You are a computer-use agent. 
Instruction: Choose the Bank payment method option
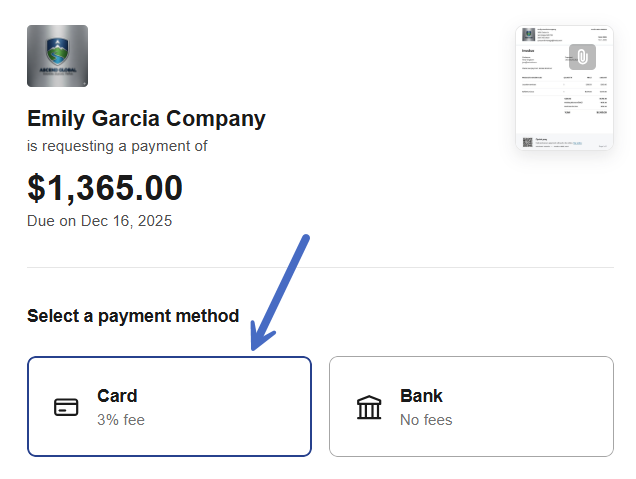click(x=471, y=406)
